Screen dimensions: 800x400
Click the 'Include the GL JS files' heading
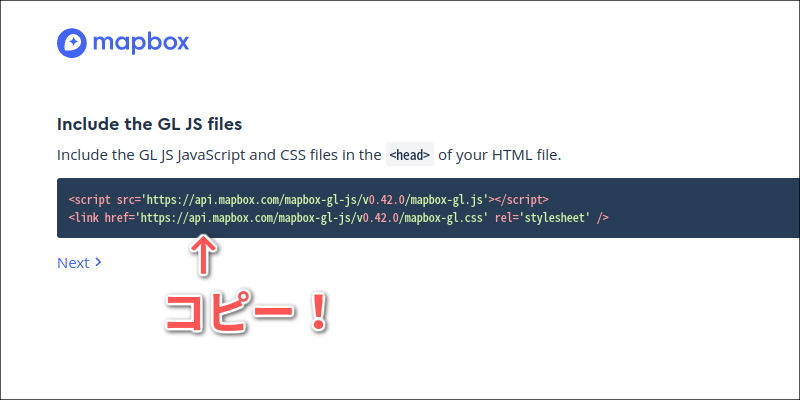pos(149,124)
